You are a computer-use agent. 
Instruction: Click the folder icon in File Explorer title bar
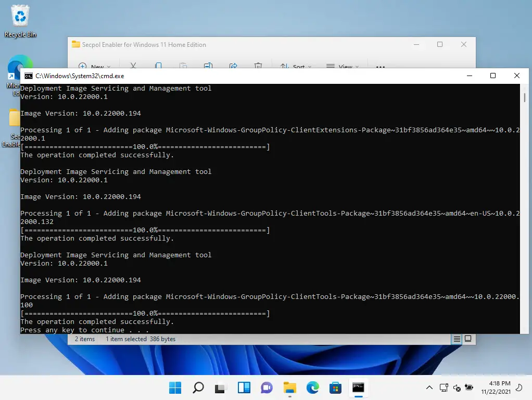(x=75, y=44)
